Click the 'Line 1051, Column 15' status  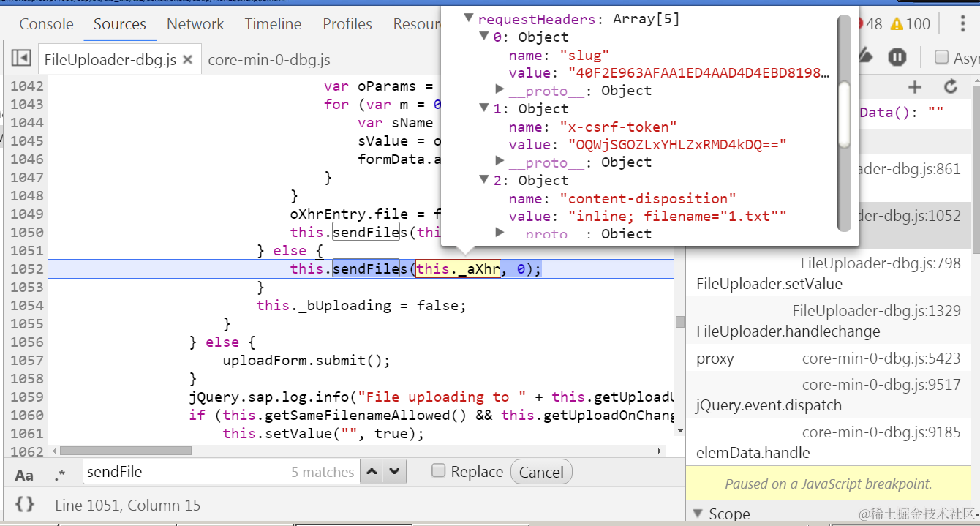click(x=128, y=505)
